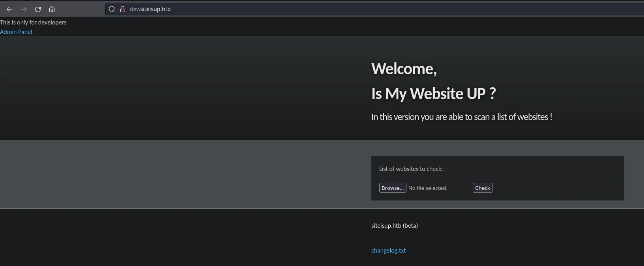Click the "Is My Website UP ?" heading
The width and height of the screenshot is (644, 266).
[x=433, y=94]
